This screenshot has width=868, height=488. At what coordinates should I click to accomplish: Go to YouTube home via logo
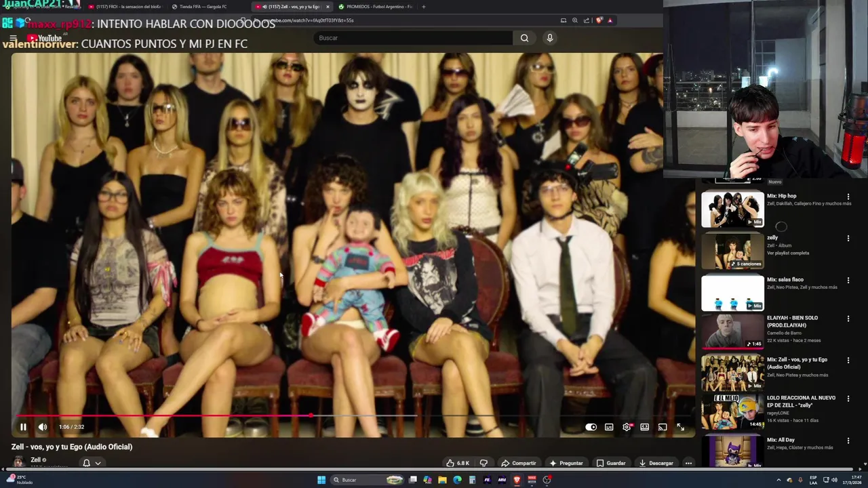[x=45, y=39]
